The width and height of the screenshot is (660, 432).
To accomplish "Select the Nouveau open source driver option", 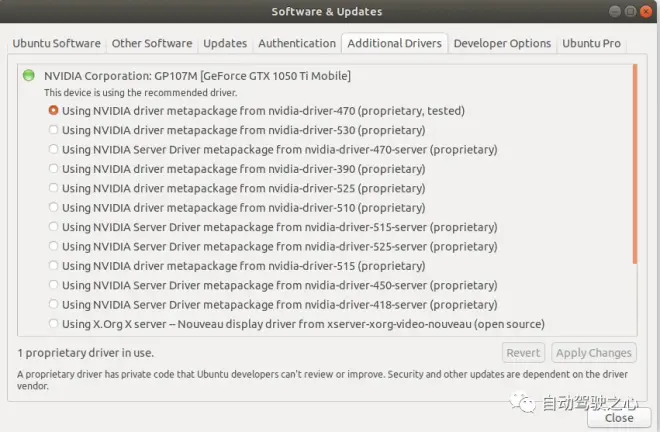I will click(53, 324).
